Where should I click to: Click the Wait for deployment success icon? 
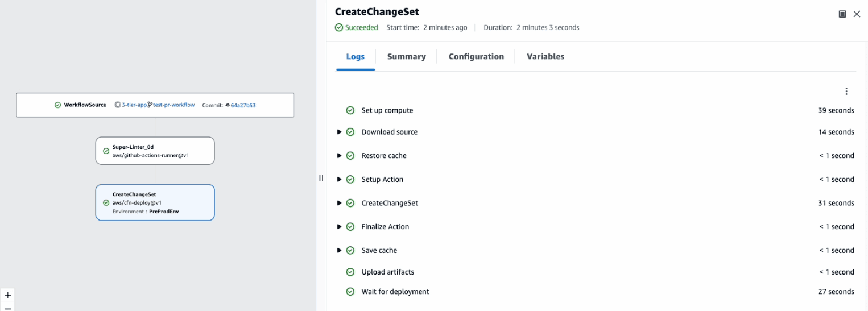pos(350,292)
